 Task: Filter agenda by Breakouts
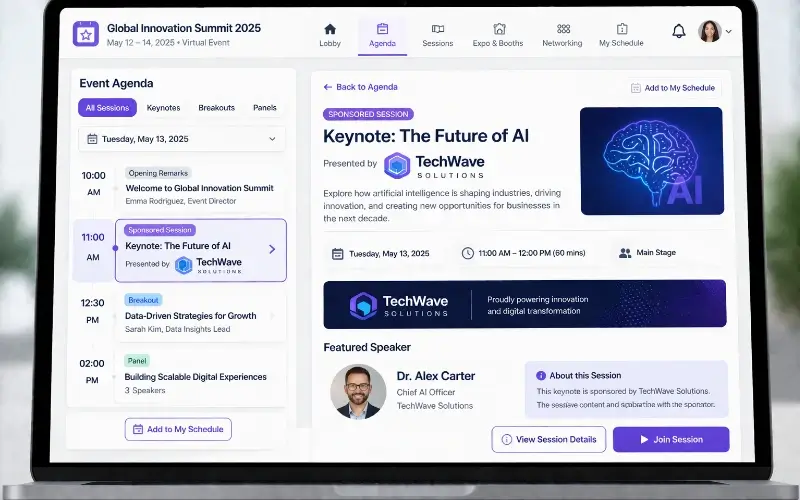(216, 108)
